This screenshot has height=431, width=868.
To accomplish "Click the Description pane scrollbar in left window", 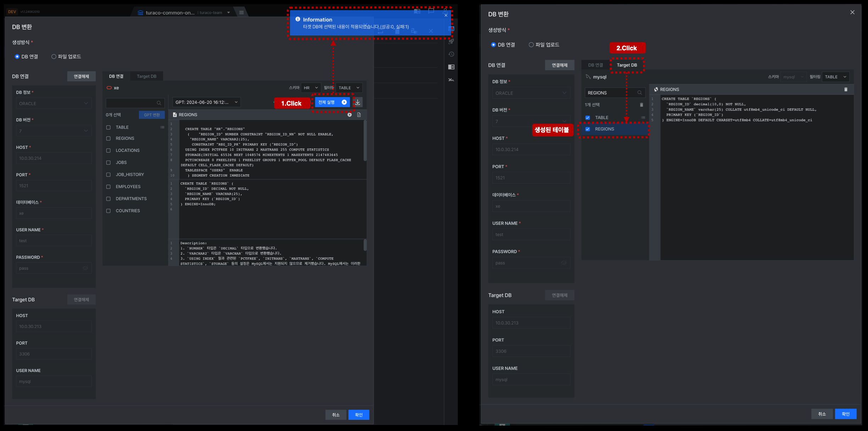I will coord(365,245).
